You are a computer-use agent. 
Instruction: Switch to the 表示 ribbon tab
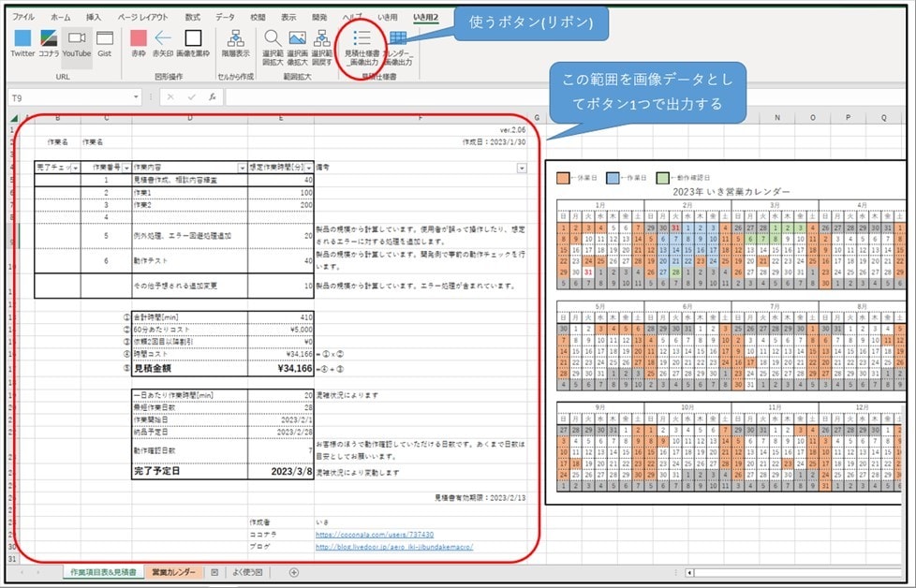(x=288, y=18)
